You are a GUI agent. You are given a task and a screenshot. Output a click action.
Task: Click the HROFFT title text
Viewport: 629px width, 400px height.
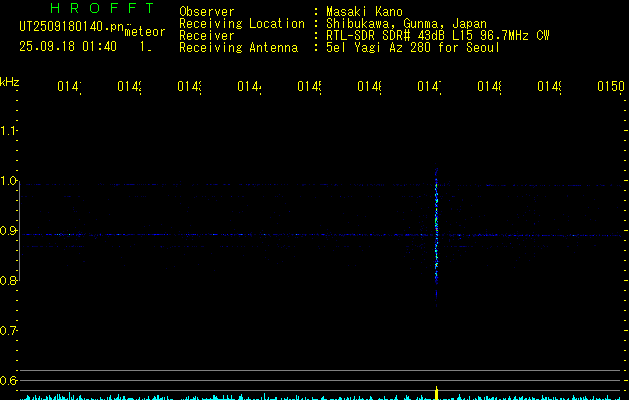(102, 8)
